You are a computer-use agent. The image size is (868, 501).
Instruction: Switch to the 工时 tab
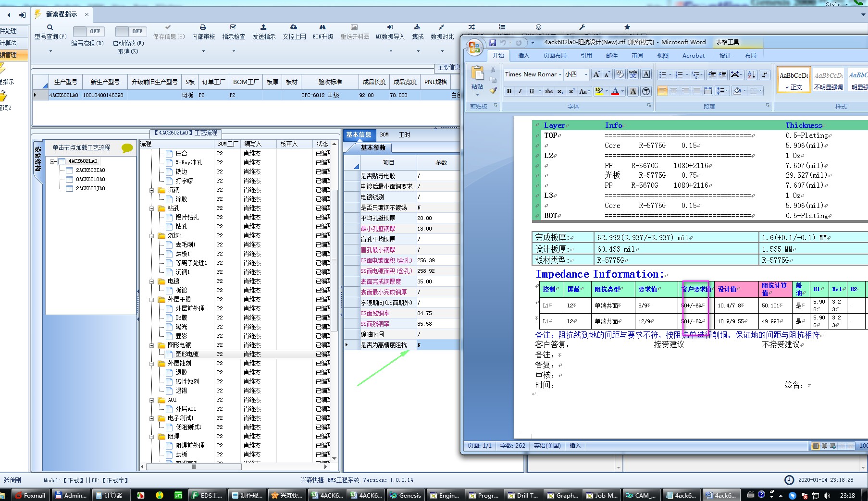click(x=405, y=135)
